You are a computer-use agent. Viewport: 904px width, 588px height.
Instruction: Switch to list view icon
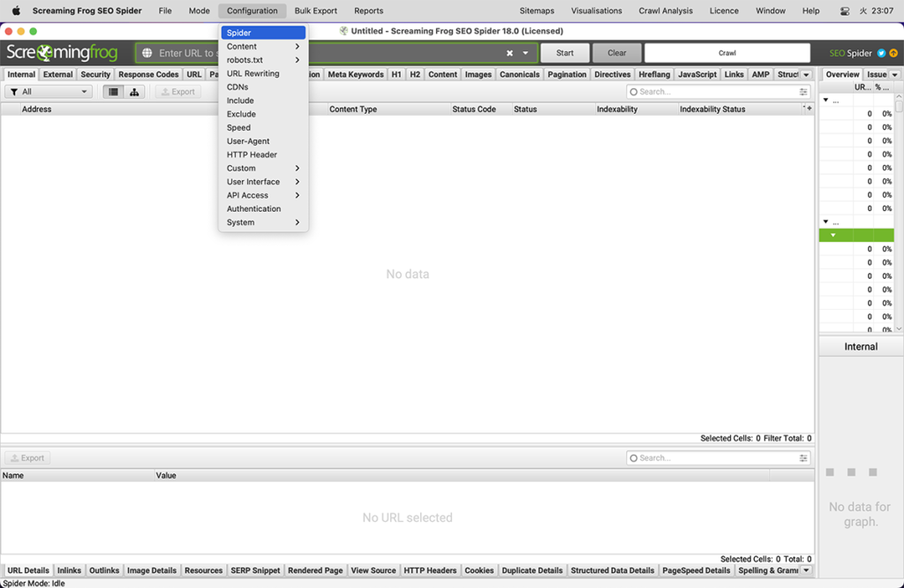[114, 92]
